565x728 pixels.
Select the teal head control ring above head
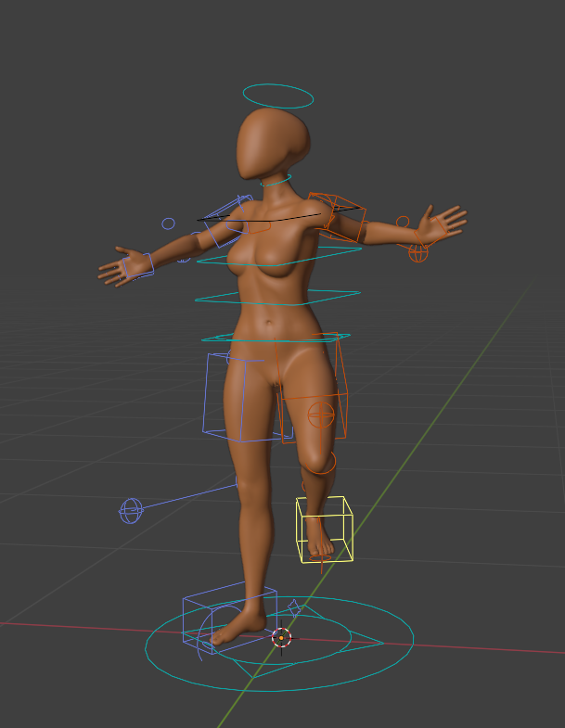pyautogui.click(x=277, y=96)
